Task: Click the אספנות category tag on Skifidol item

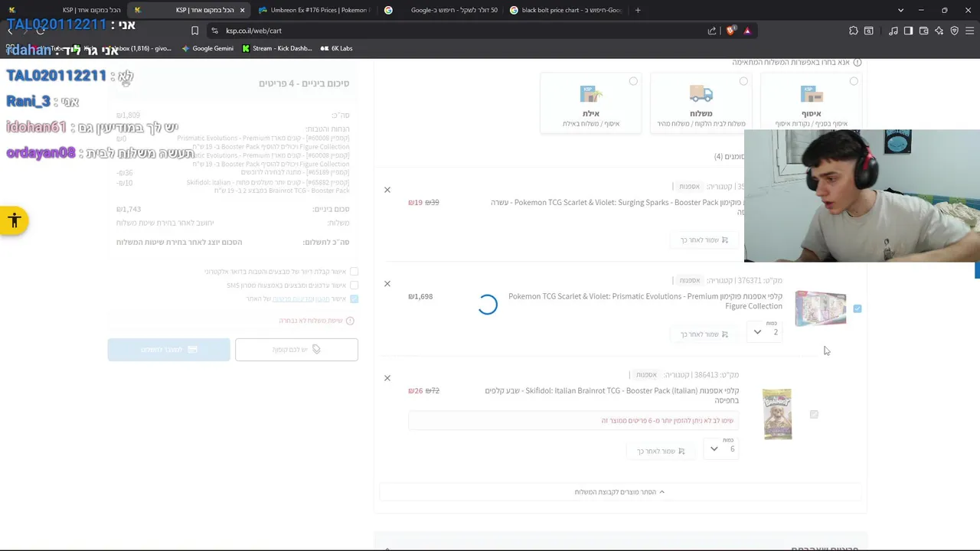Action: [x=646, y=374]
